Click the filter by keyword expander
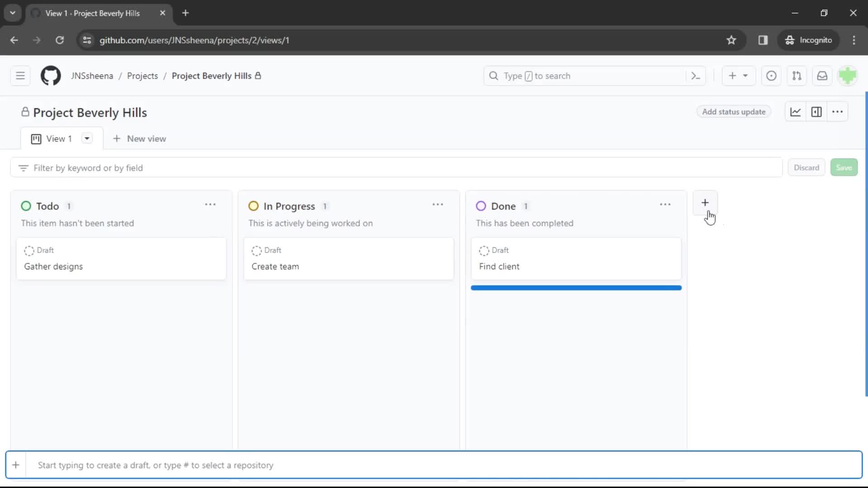This screenshot has height=488, width=868. (x=23, y=168)
